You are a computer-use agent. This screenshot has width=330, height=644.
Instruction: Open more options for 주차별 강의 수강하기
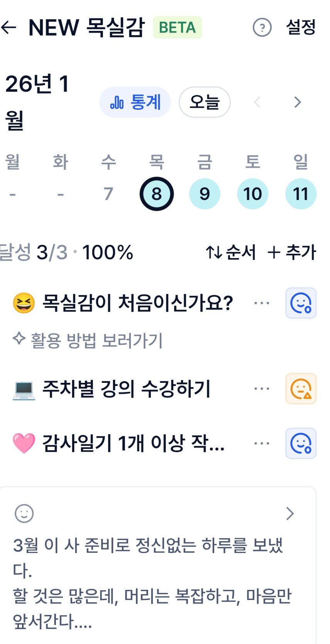(262, 389)
